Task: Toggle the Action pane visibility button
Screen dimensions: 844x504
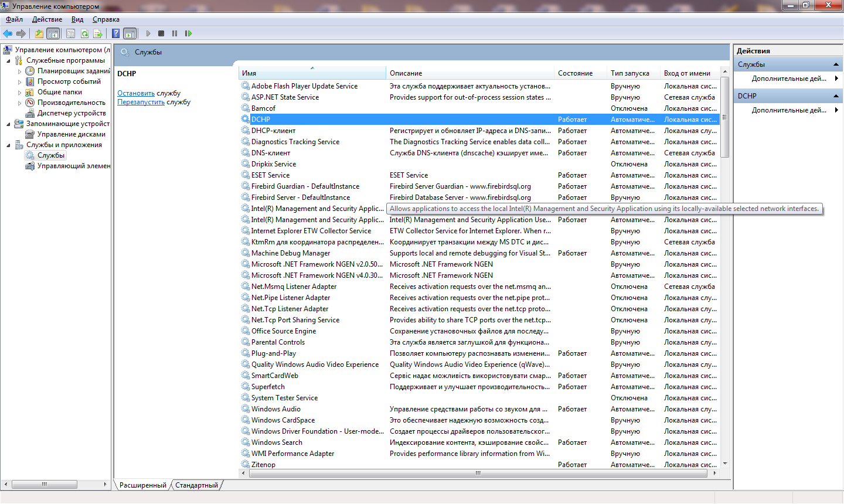Action: coord(130,33)
